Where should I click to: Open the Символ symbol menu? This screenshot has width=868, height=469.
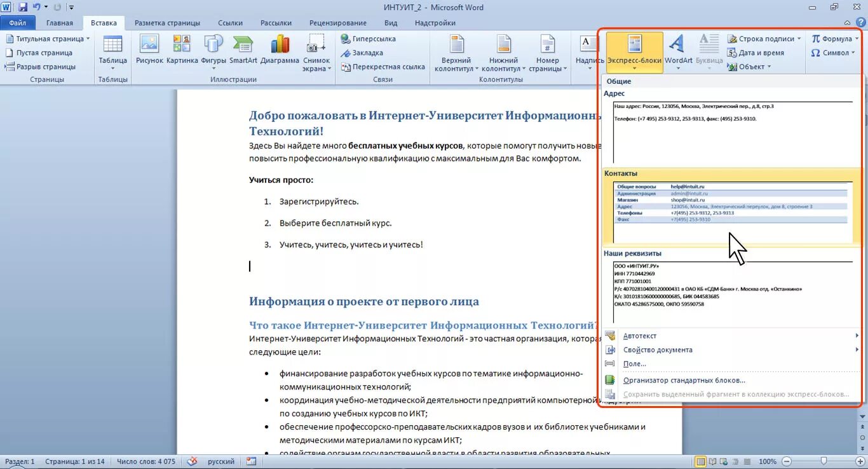(834, 53)
